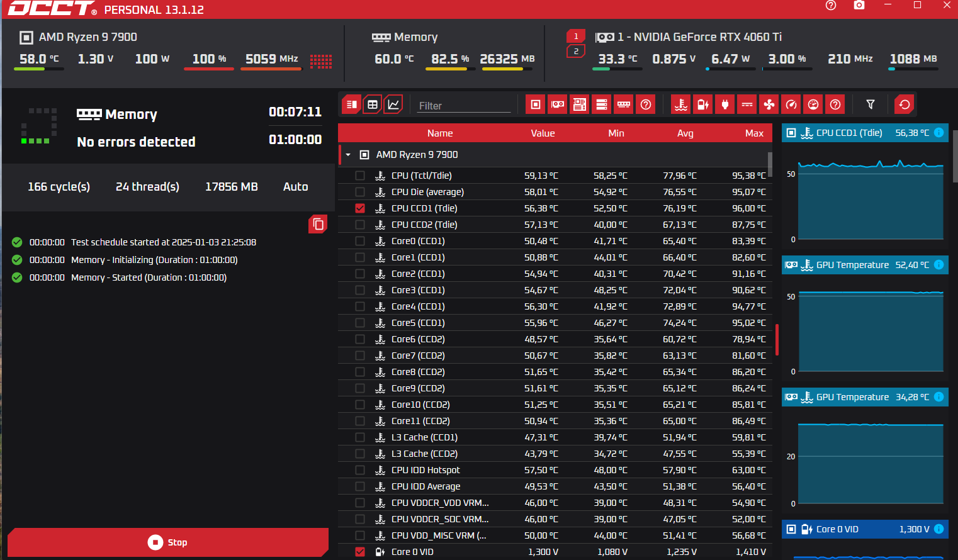Click the Memory 82.5 % usage bar
Screen dimensions: 958x560
(x=451, y=69)
